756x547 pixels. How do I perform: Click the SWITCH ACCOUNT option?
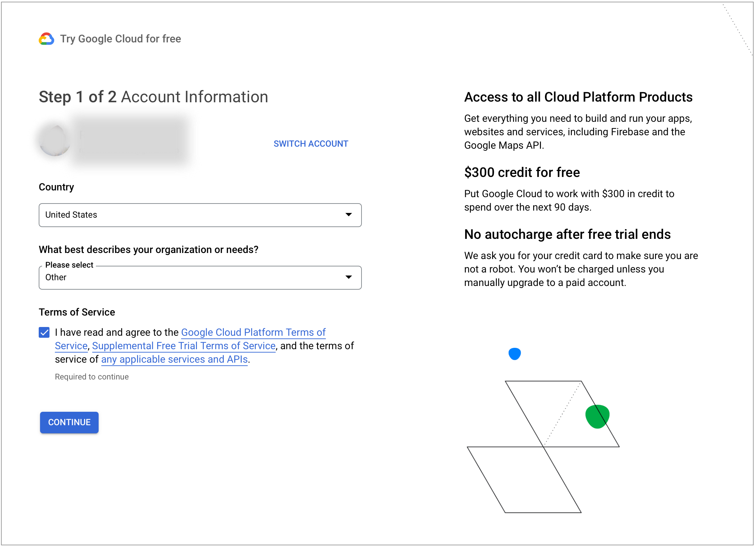click(310, 143)
